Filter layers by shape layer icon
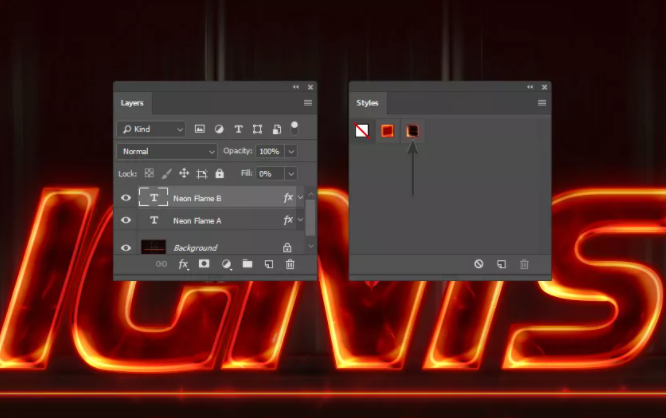The image size is (666, 418). (x=257, y=129)
